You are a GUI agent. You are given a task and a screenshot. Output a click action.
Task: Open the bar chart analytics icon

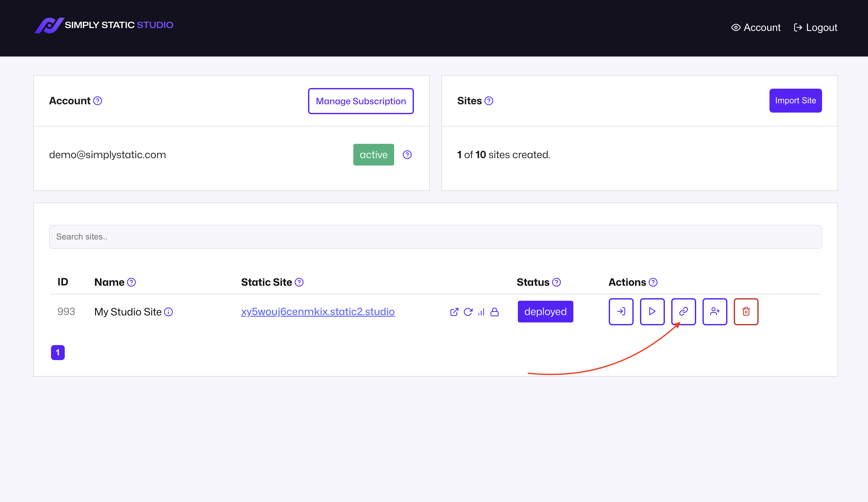tap(481, 312)
